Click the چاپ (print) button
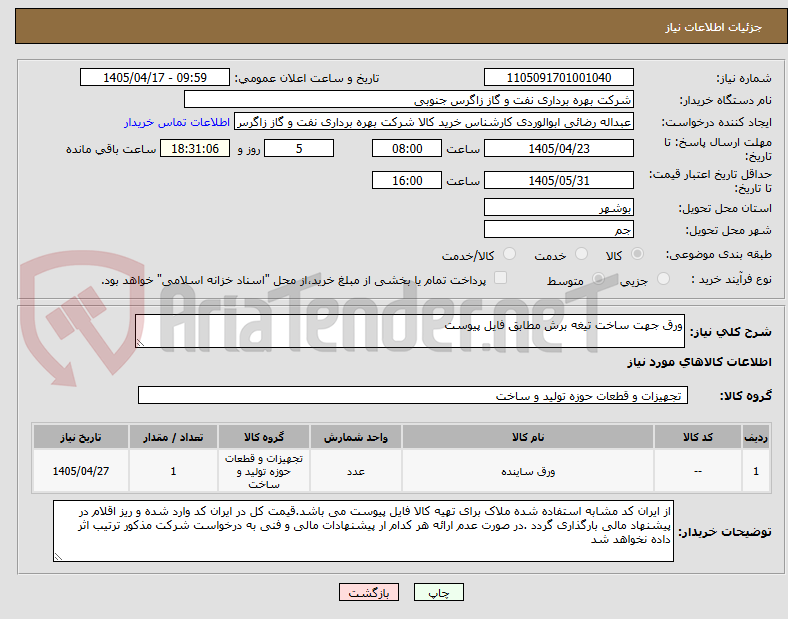Viewport: 788px width, 619px height. pyautogui.click(x=438, y=592)
